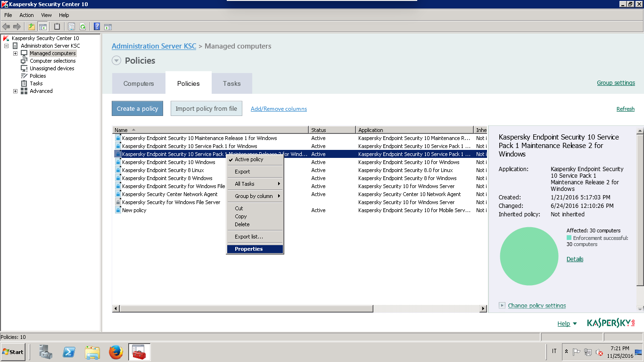Click the lock icon of the New policy row

pyautogui.click(x=118, y=210)
